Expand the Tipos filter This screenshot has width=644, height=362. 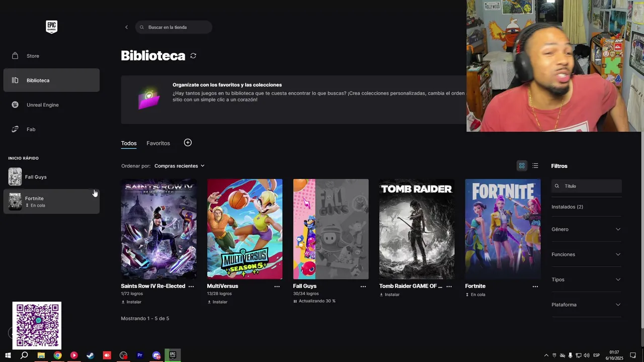click(586, 280)
